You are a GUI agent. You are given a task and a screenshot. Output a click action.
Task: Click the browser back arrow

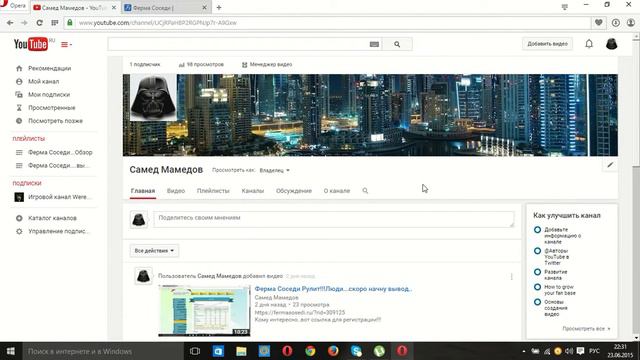tap(10, 23)
